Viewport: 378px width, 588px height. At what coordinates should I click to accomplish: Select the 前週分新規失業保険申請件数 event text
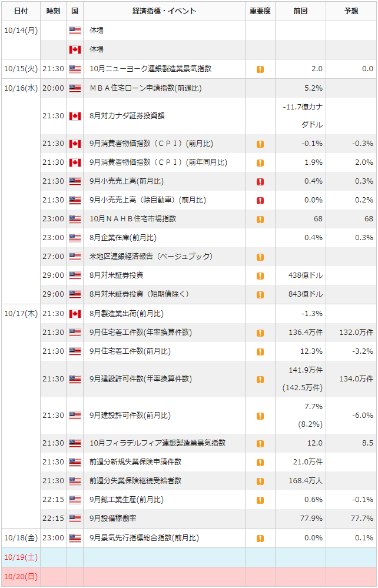(135, 461)
